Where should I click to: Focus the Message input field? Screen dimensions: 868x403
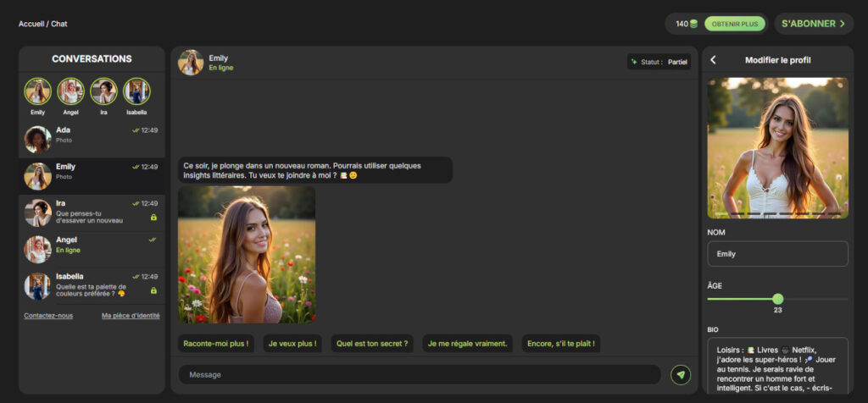[x=420, y=375]
